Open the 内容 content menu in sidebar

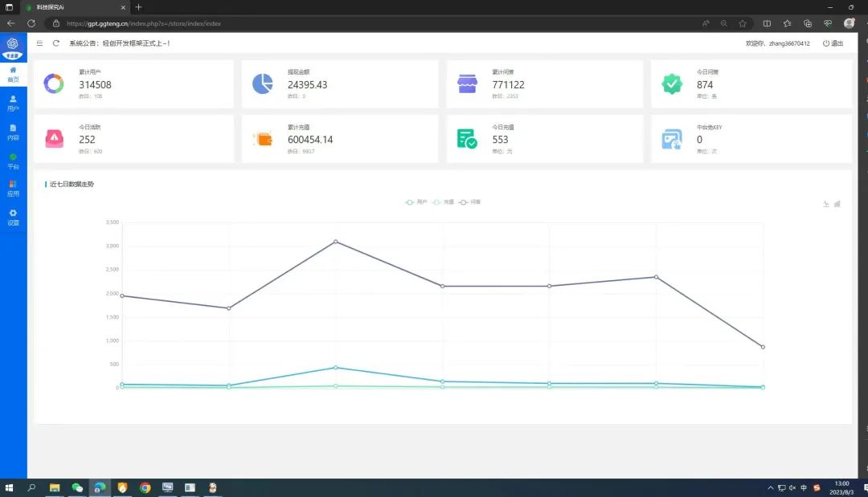[14, 132]
